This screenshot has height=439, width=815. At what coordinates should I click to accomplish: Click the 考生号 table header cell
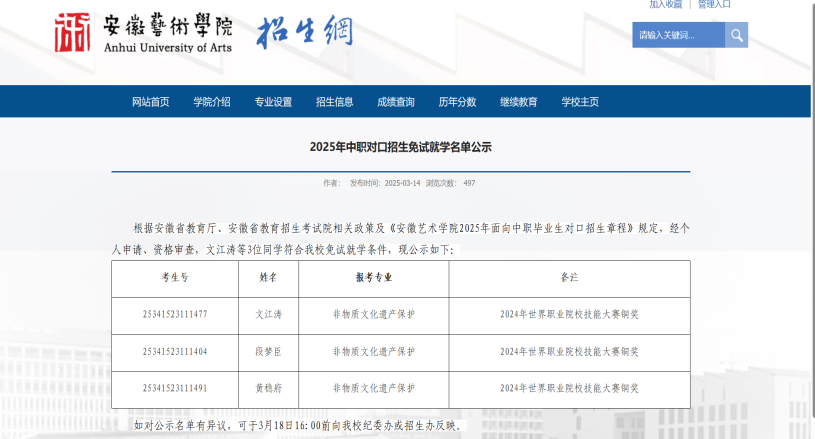pyautogui.click(x=174, y=277)
